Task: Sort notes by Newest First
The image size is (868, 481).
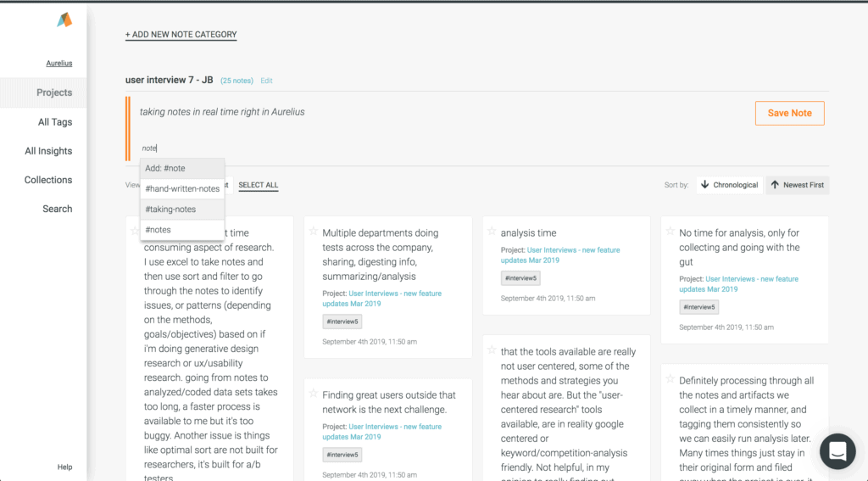Action: tap(798, 185)
